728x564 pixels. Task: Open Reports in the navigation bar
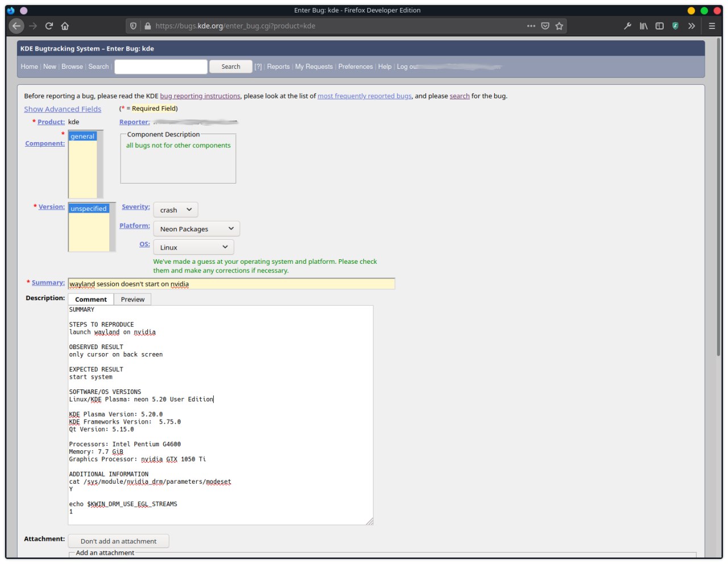278,67
